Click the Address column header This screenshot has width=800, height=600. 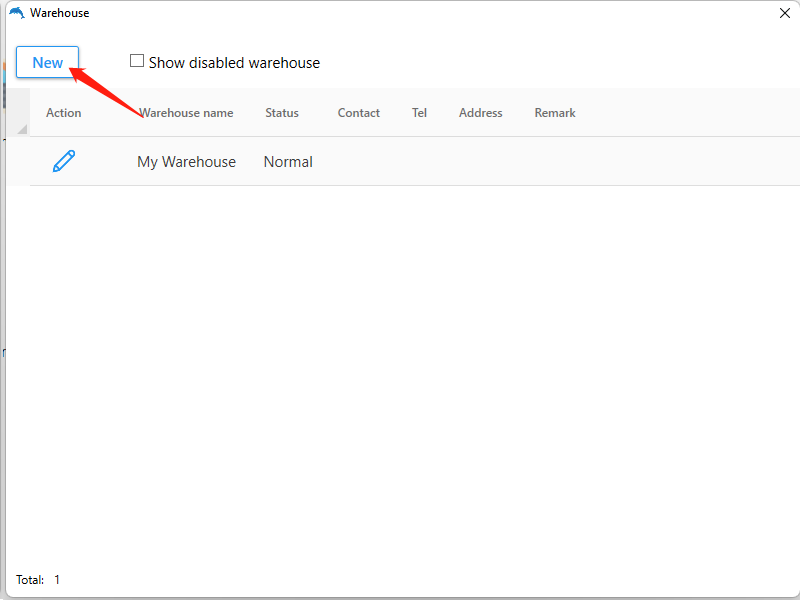480,113
